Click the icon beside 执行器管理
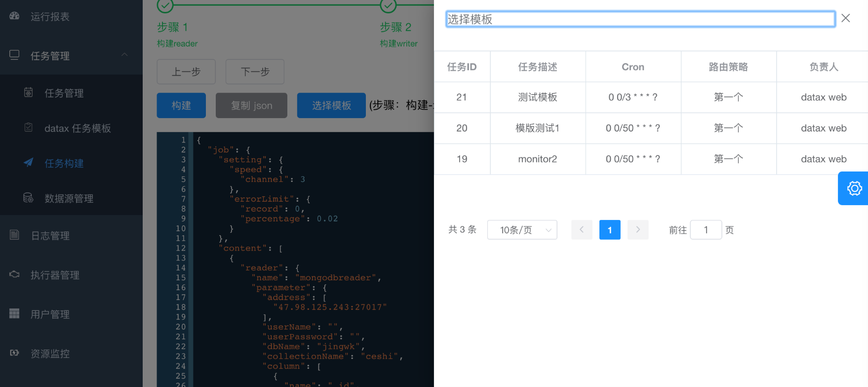This screenshot has width=868, height=387. click(14, 274)
